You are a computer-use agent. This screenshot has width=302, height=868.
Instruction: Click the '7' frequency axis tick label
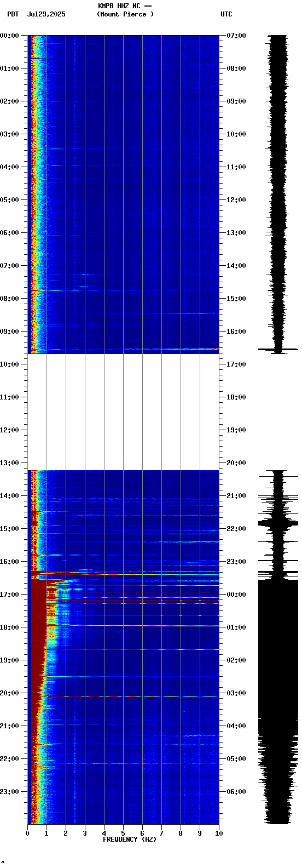pyautogui.click(x=161, y=833)
